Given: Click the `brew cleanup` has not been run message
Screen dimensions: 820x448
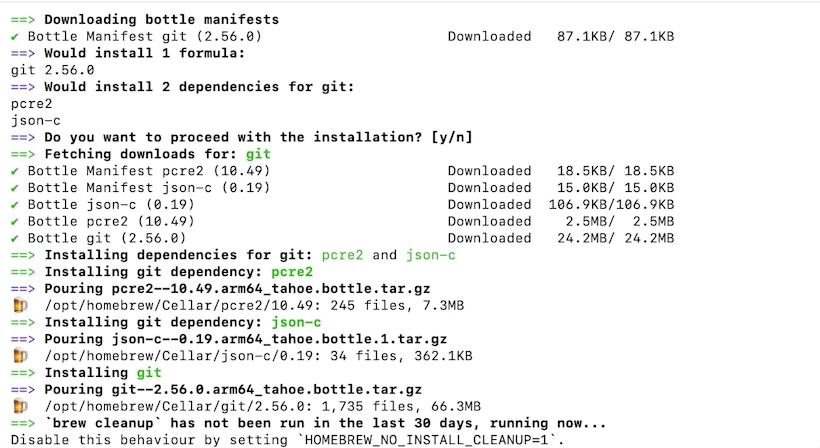Looking at the screenshot, I should coord(325,423).
